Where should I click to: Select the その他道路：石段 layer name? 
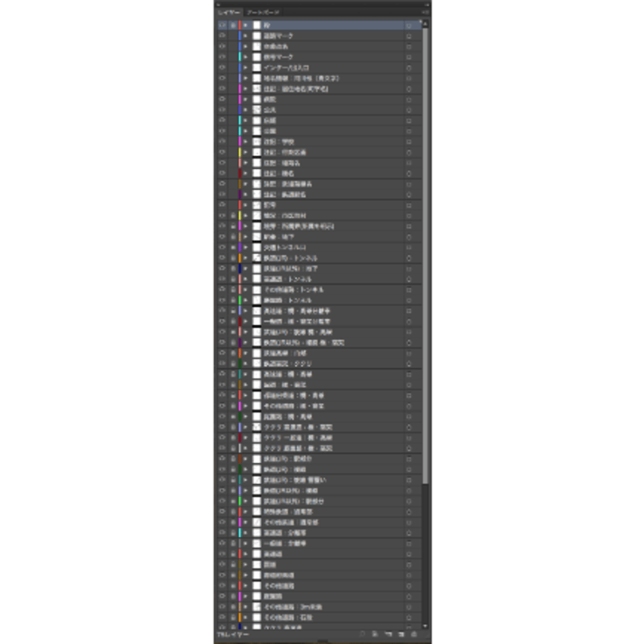click(x=288, y=617)
